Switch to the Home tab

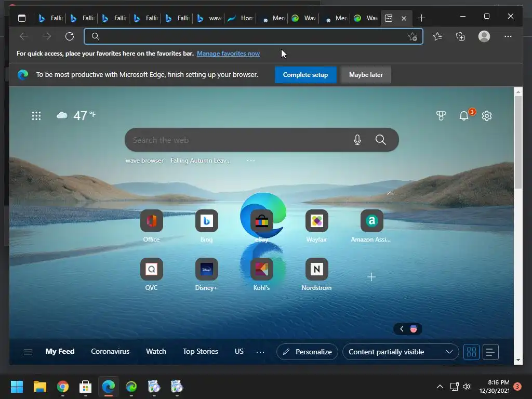(x=240, y=18)
